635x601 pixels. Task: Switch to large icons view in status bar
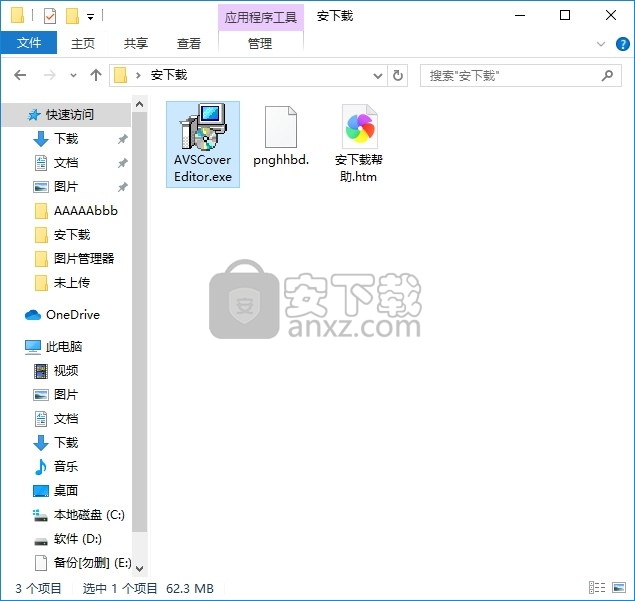619,588
